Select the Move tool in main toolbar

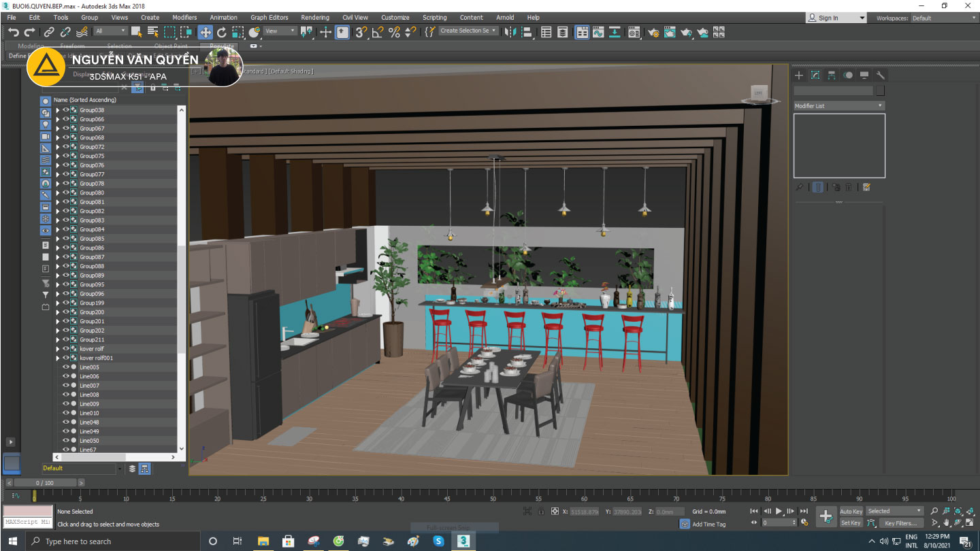[205, 32]
